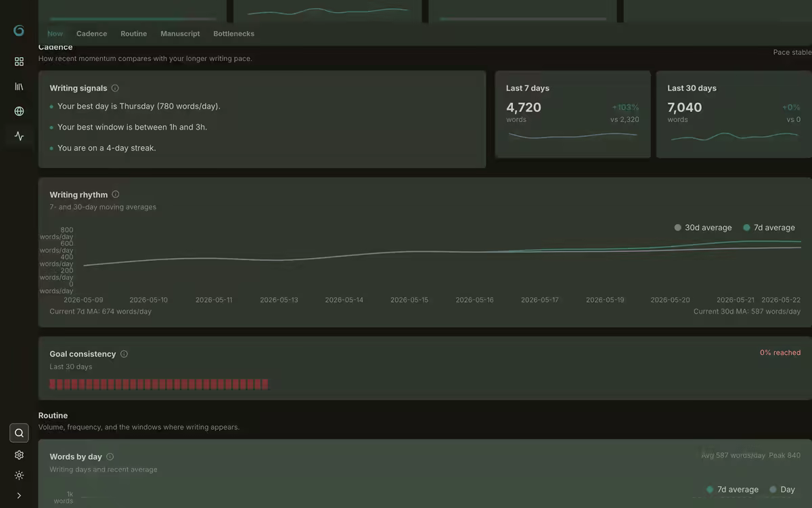Switch to the Manuscript tab
This screenshot has width=812, height=508.
click(x=180, y=34)
